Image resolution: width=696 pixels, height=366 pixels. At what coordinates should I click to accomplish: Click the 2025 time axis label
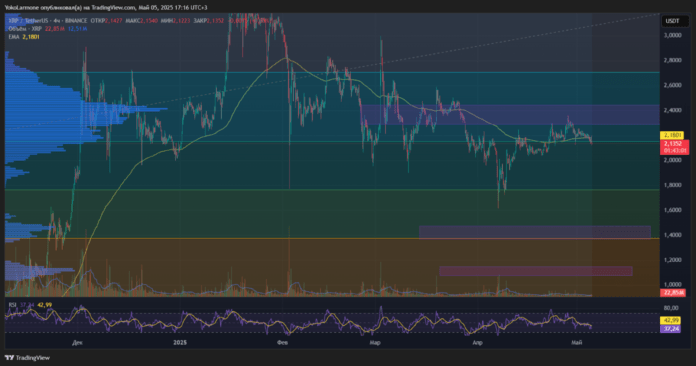[180, 342]
